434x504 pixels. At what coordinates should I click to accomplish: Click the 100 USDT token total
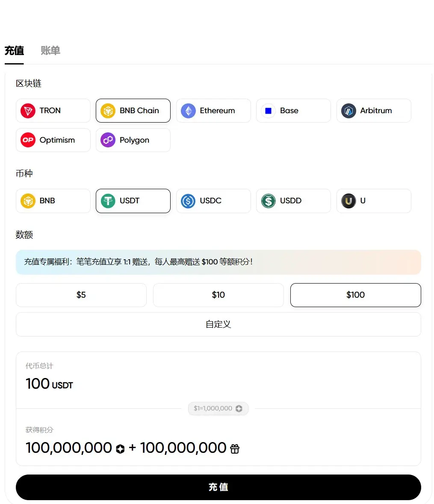49,384
